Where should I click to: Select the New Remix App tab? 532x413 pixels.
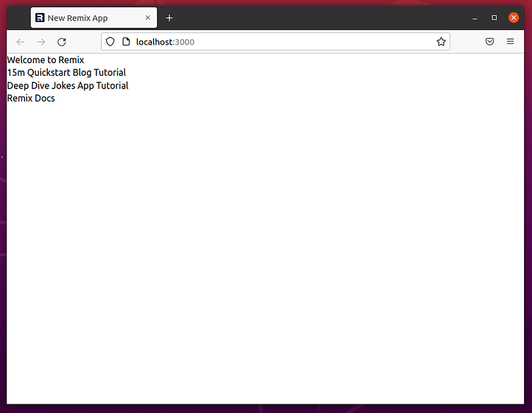[94, 18]
